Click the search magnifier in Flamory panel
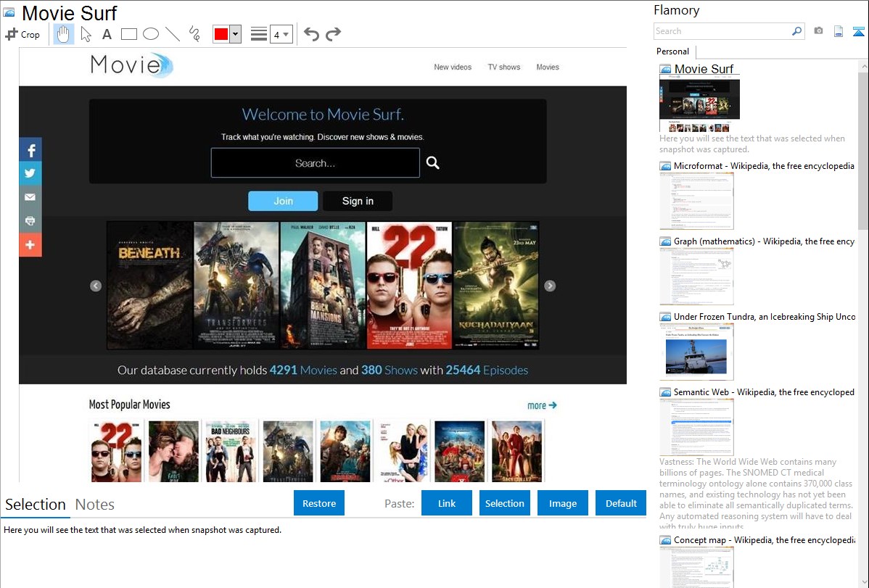The width and height of the screenshot is (869, 588). point(797,31)
